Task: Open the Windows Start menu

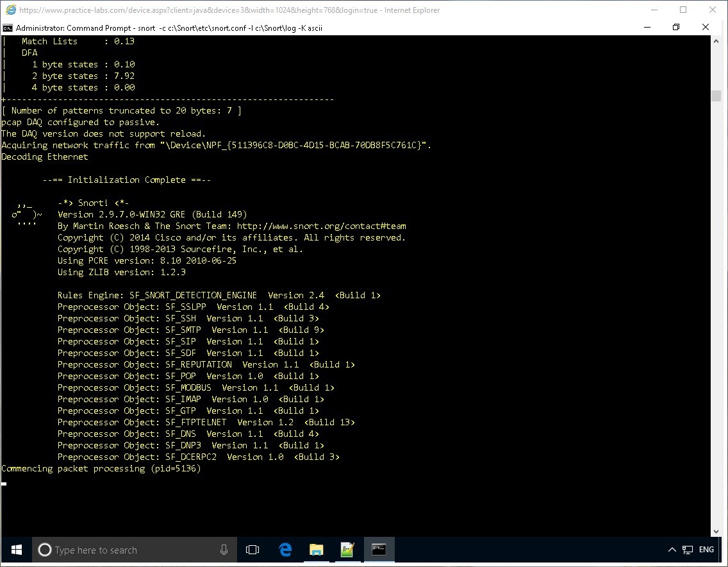Action: pos(16,550)
